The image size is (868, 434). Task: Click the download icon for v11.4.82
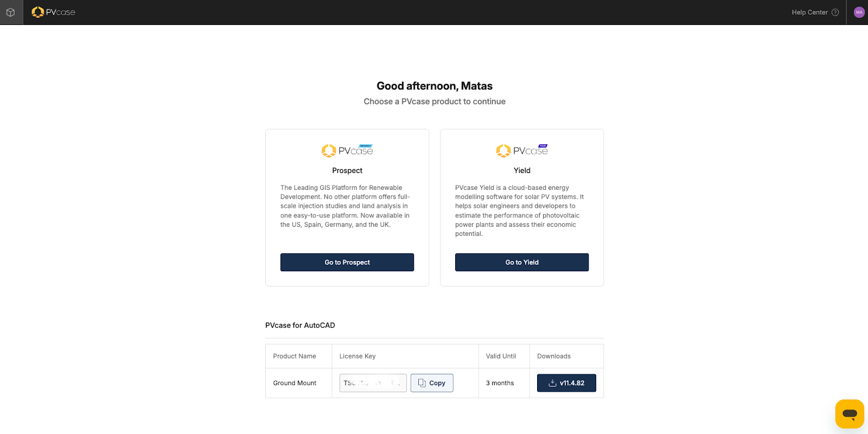point(552,383)
